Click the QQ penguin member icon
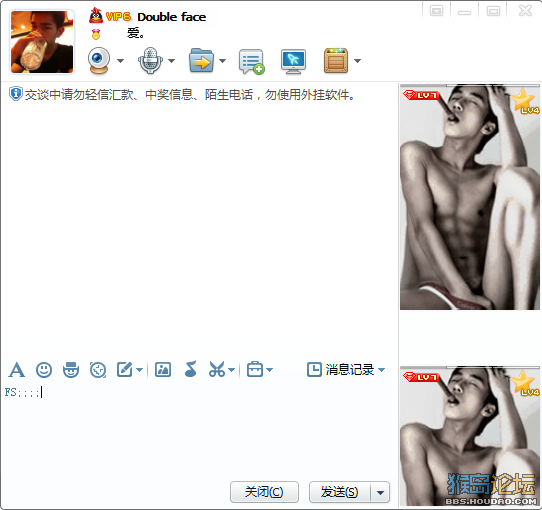The height and width of the screenshot is (510, 542). (x=96, y=16)
